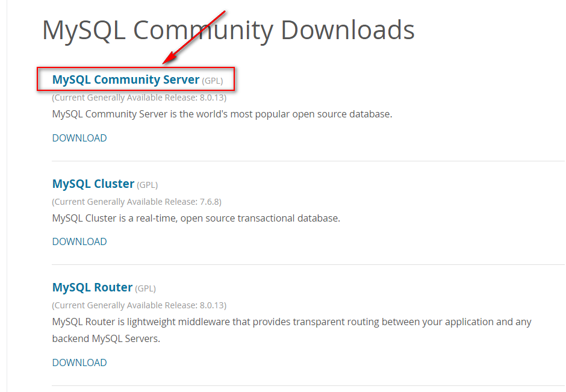Open the MySQL Community Server link

[125, 79]
